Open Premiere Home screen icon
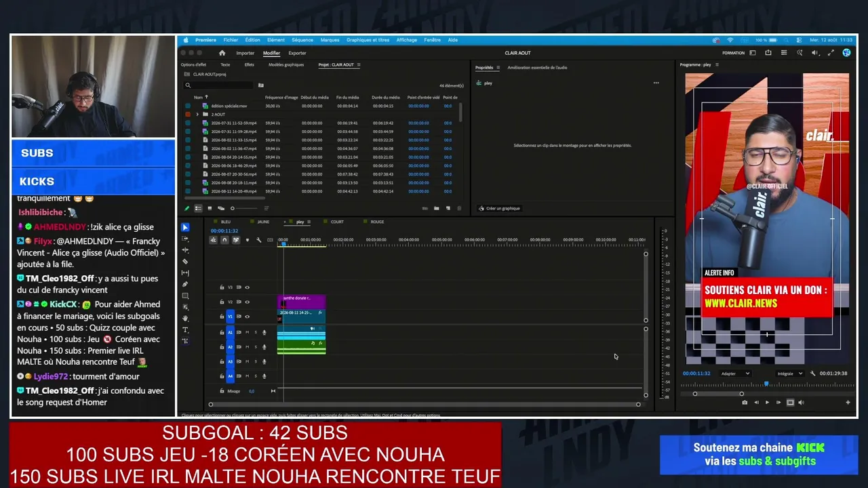 click(222, 53)
